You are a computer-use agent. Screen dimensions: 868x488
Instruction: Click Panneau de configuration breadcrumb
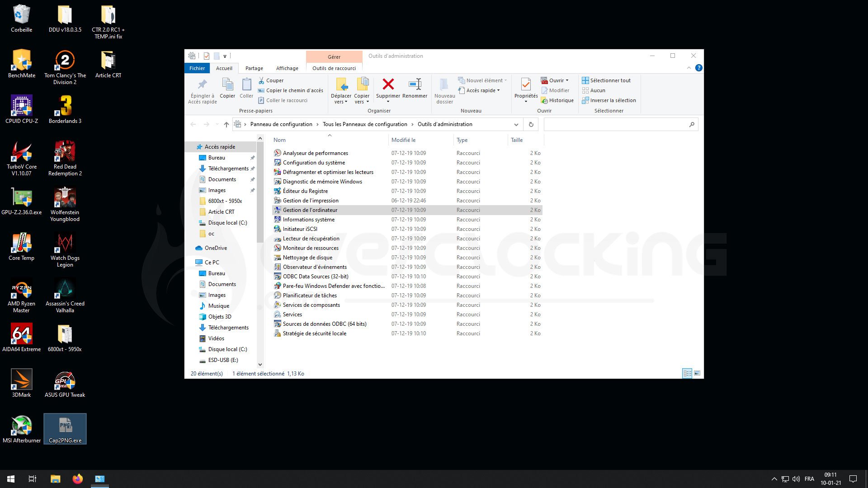[x=281, y=124]
